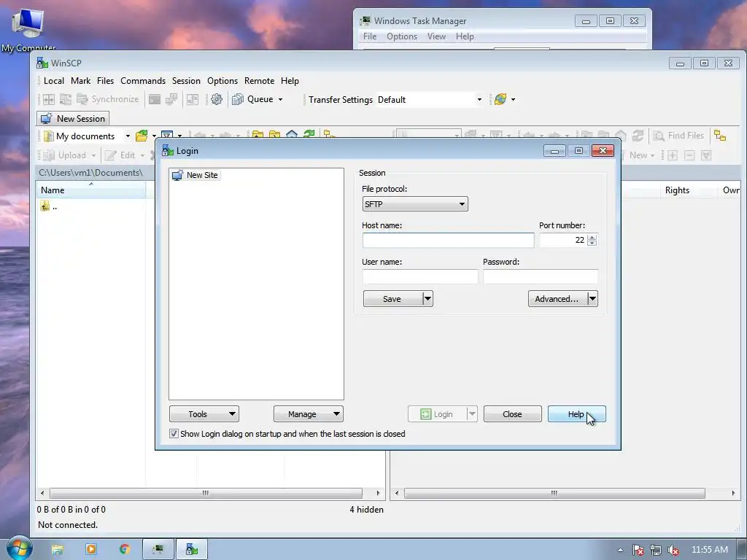Open the Remote menu

(x=259, y=81)
